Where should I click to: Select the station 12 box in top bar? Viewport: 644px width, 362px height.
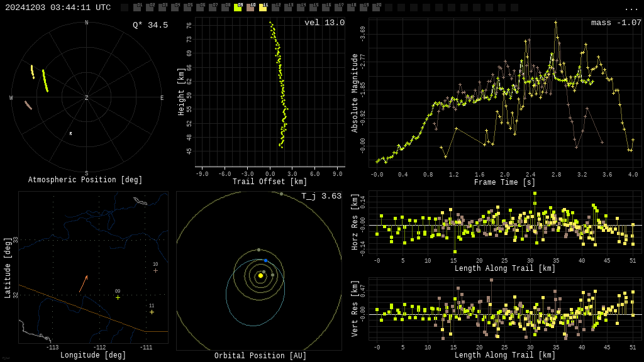275,8
